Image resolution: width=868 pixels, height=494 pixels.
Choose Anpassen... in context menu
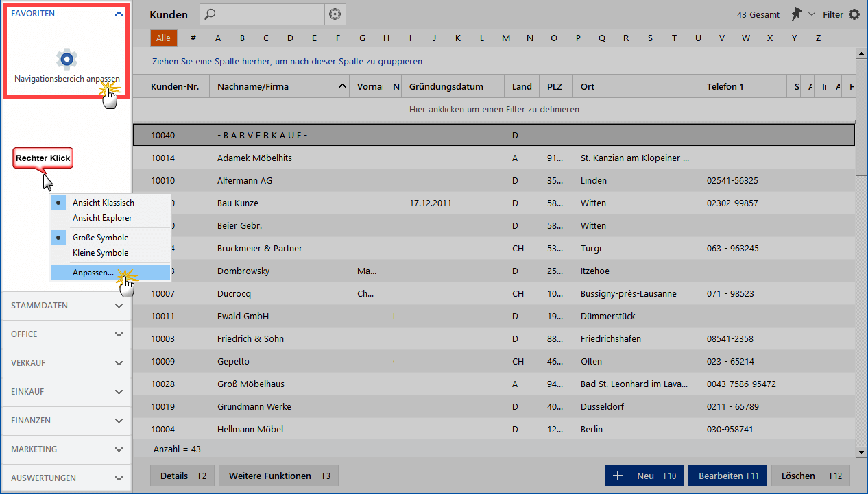pos(93,273)
